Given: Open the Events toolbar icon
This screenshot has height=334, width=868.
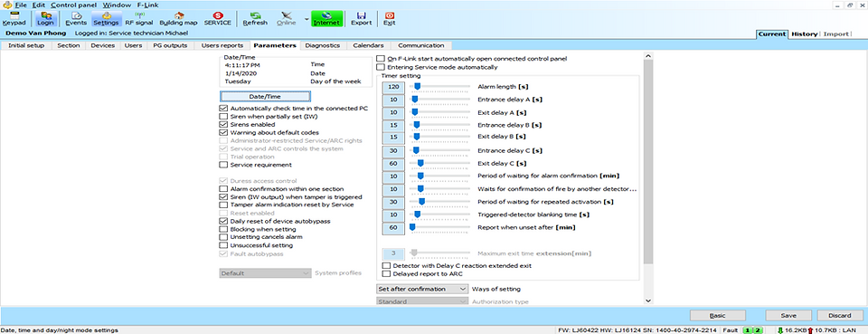Looking at the screenshot, I should coord(76,19).
